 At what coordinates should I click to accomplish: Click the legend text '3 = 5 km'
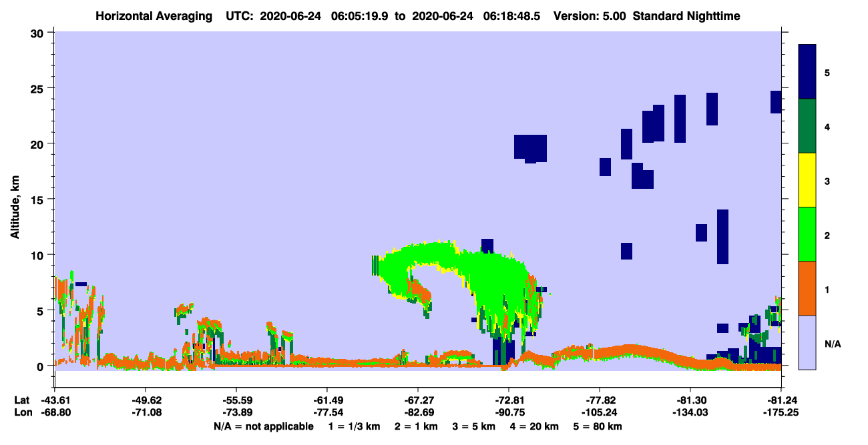(x=475, y=426)
